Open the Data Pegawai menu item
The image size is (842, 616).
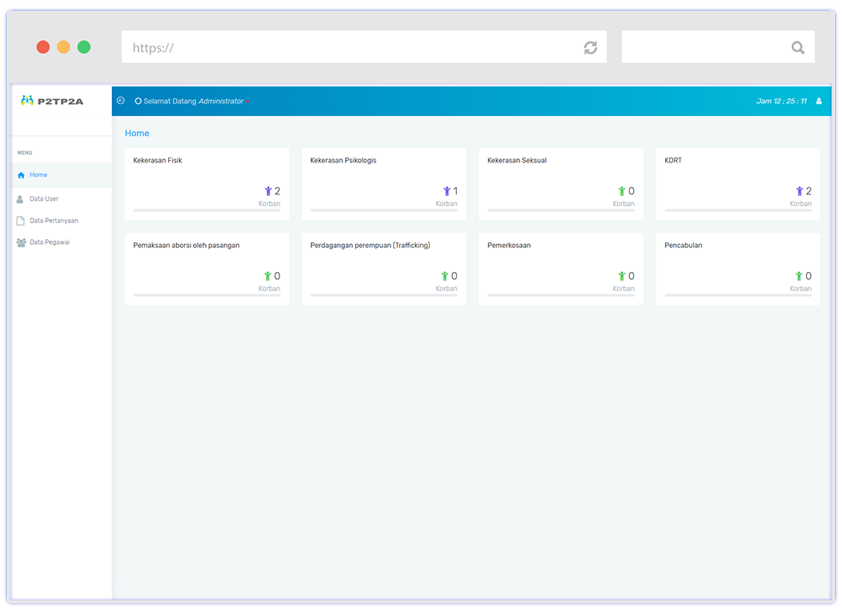(x=49, y=242)
